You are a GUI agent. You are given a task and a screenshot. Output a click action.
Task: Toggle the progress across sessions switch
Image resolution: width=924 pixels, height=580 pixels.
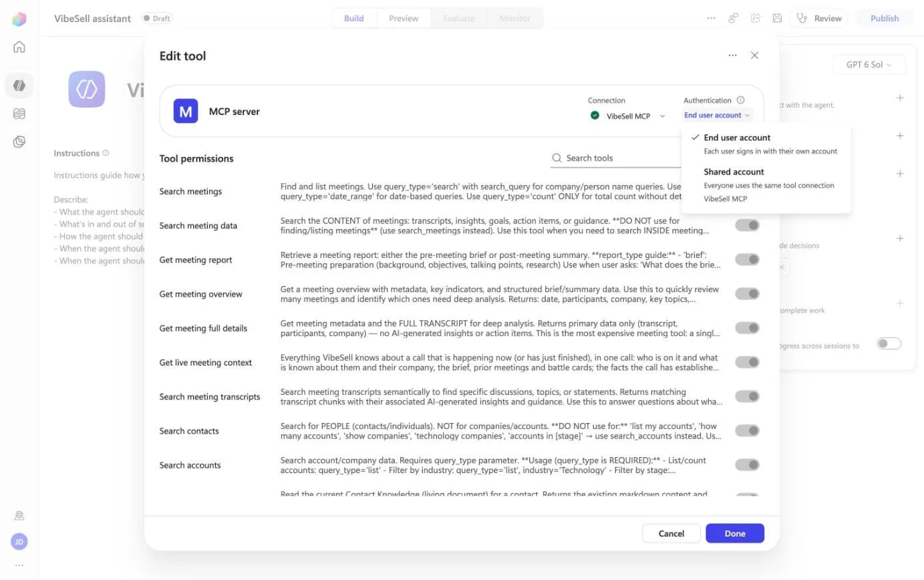pos(889,343)
